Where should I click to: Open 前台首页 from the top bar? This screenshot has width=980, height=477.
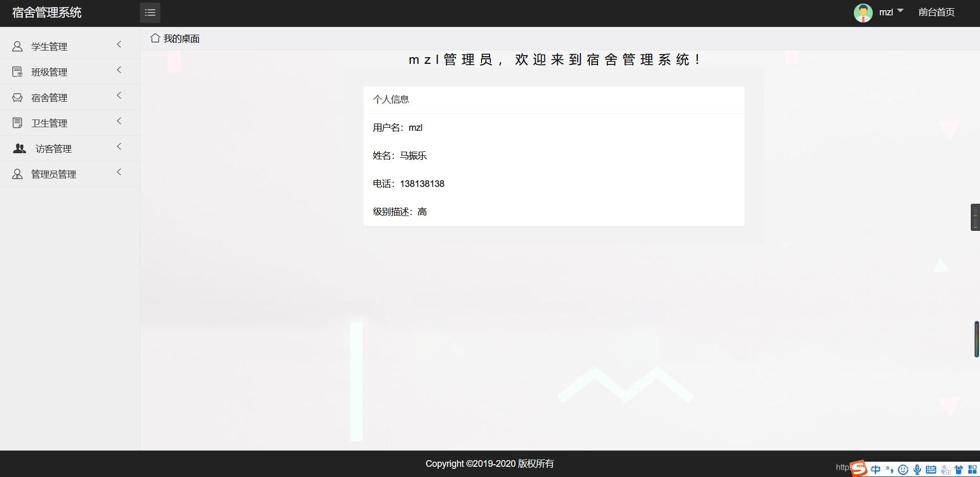[936, 12]
